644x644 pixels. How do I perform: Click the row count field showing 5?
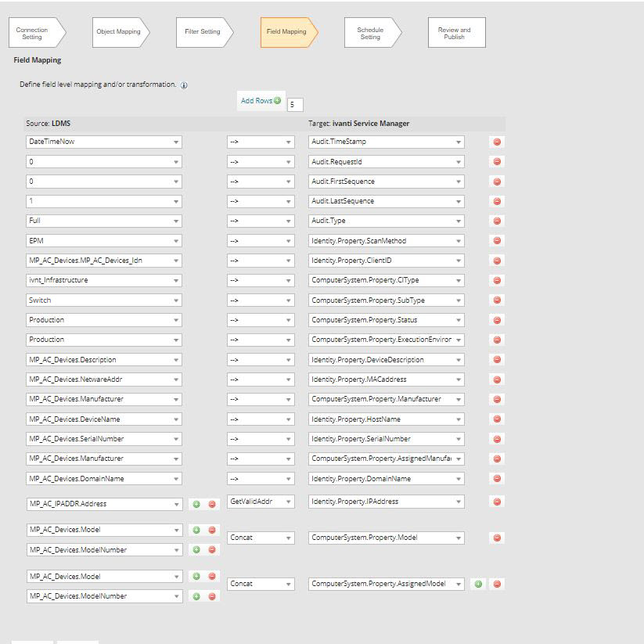295,104
